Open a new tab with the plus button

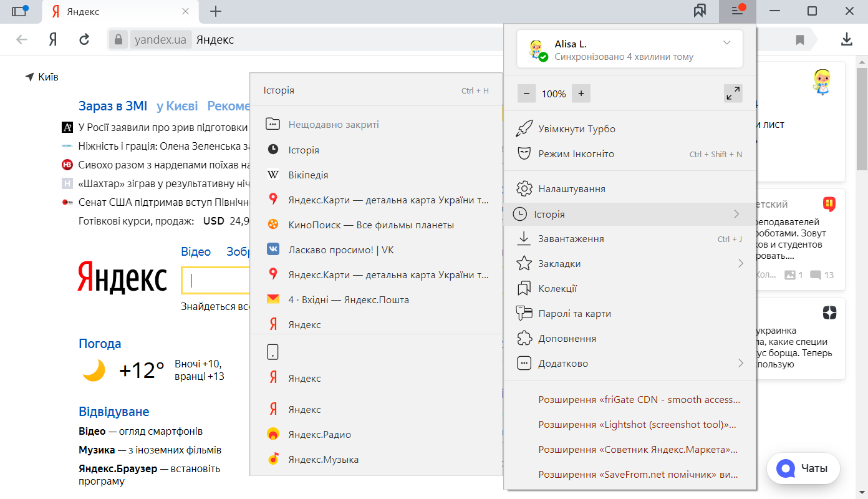pos(216,11)
